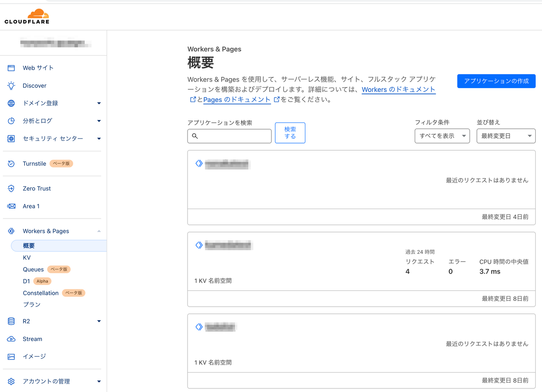Click the アカウントの管理 gear icon
The image size is (542, 392).
[x=11, y=381]
